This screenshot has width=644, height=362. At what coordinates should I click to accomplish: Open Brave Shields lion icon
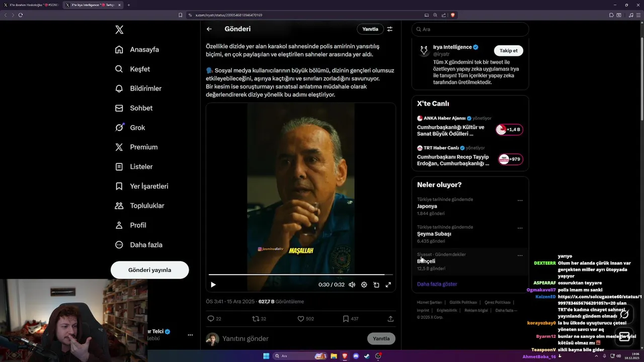coord(453,15)
